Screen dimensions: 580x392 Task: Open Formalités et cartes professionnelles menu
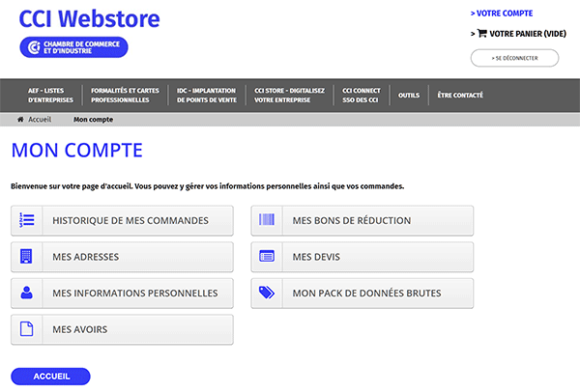click(x=125, y=96)
